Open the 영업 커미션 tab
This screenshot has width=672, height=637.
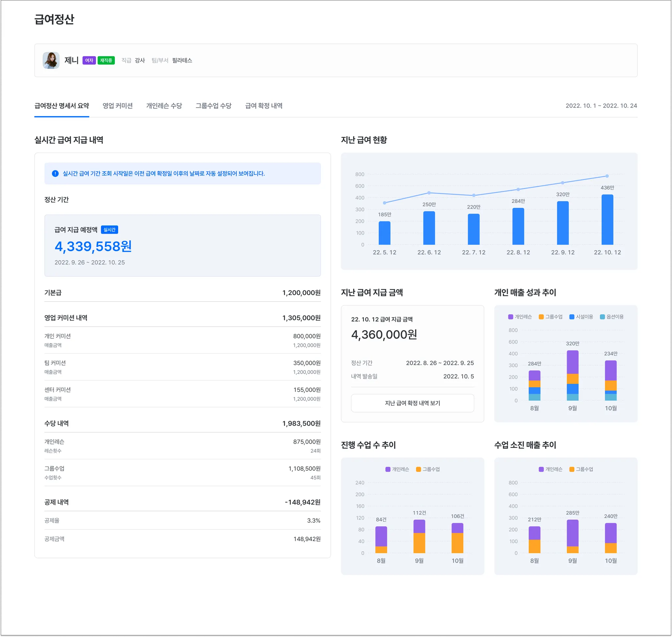pos(117,106)
